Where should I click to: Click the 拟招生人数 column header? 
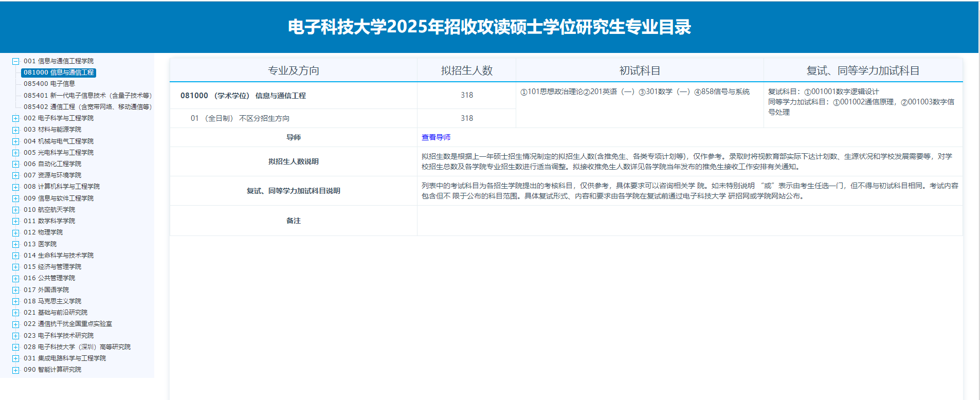[467, 70]
